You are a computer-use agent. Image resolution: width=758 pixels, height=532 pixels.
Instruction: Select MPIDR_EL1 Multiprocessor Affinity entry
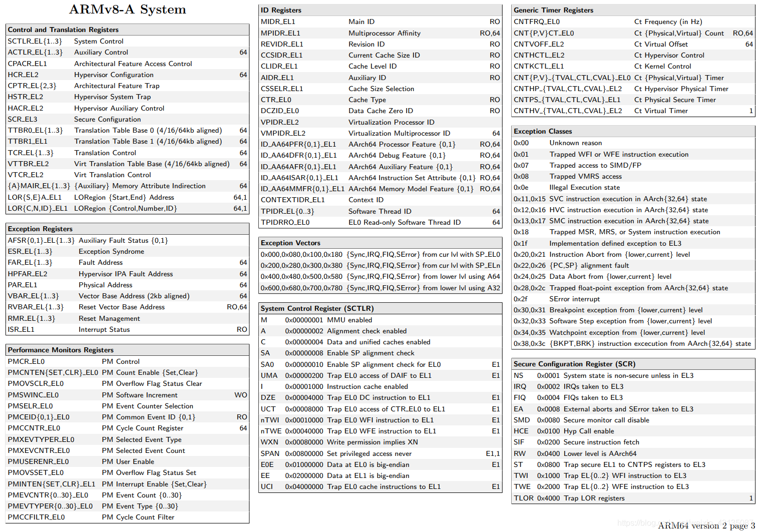tap(381, 33)
